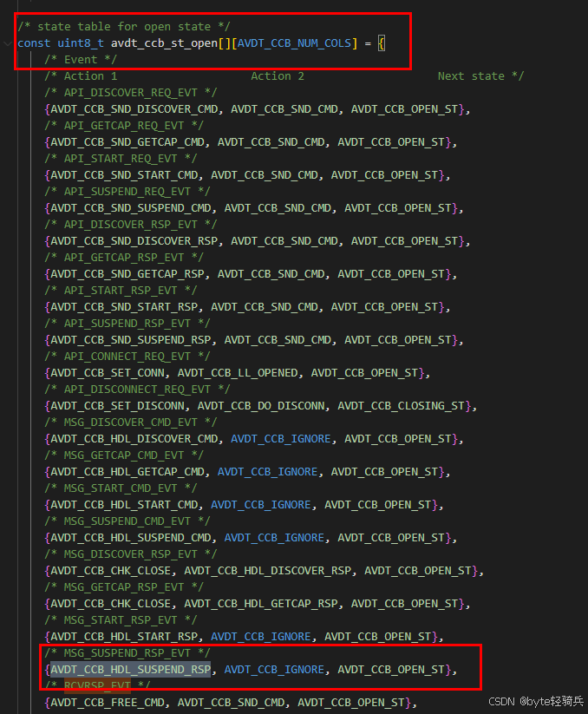This screenshot has width=588, height=714.
Task: Click AVDT_CCB_SET_CONN token
Action: (108, 373)
